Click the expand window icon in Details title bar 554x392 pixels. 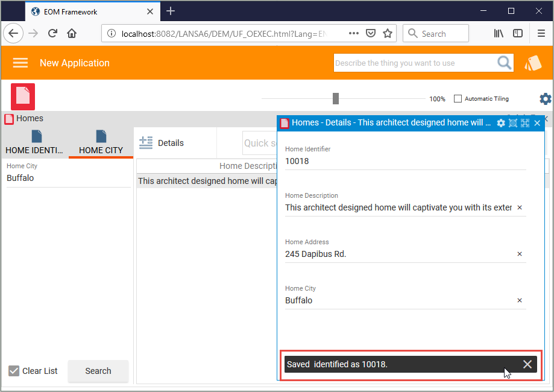coord(525,123)
